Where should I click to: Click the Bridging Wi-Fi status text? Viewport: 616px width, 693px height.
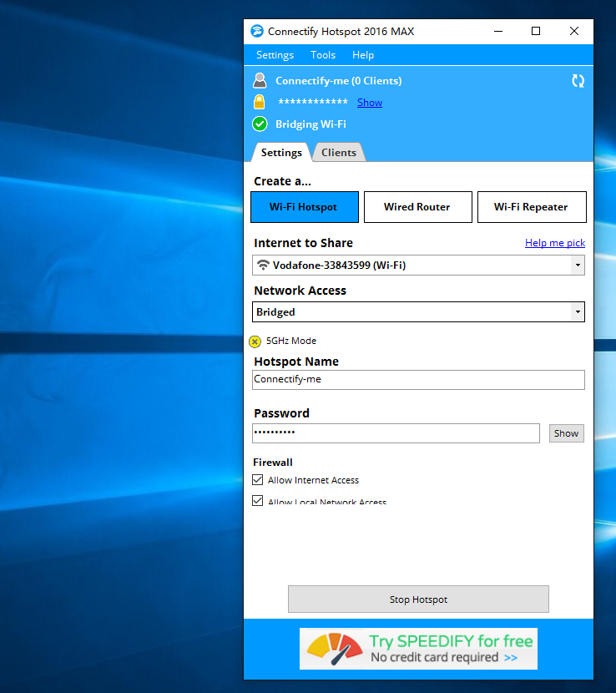point(311,124)
